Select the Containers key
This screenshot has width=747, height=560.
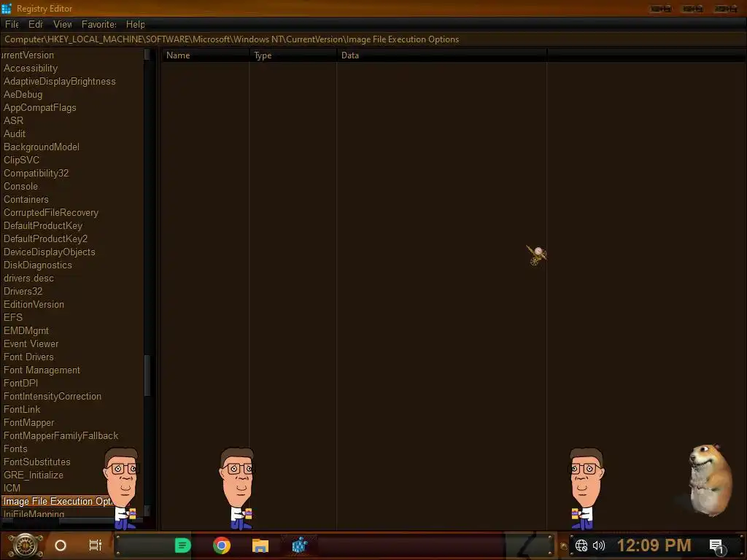(26, 199)
